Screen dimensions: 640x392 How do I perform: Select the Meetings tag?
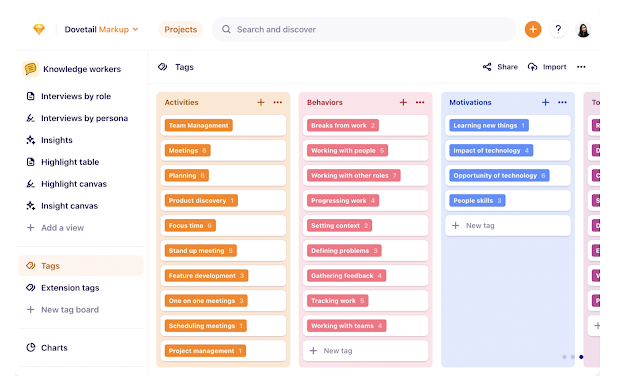[188, 150]
